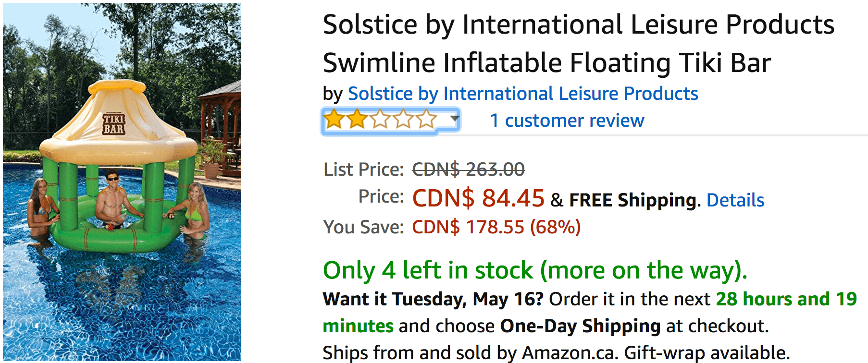Image resolution: width=868 pixels, height=363 pixels.
Task: Click the CDN$ 84.45 price
Action: tap(478, 198)
